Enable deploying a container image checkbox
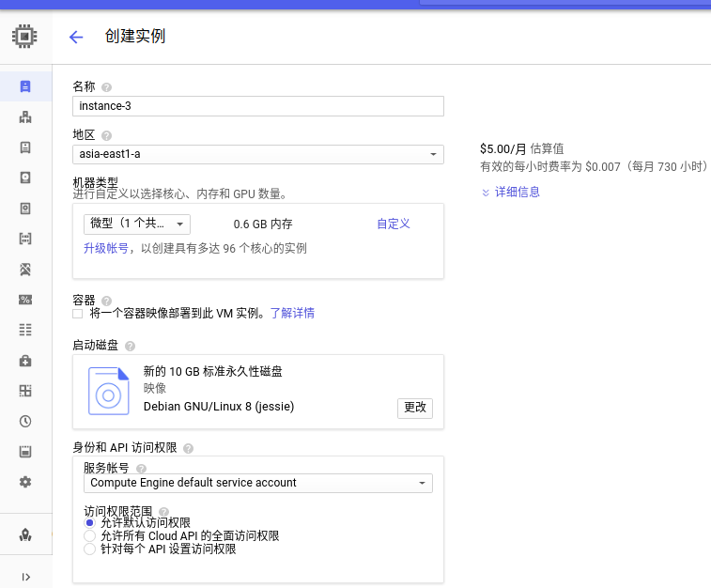 coord(77,314)
